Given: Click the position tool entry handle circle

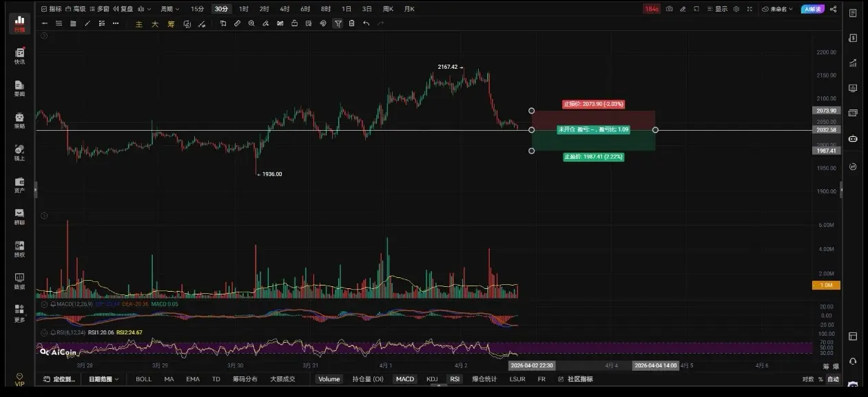Looking at the screenshot, I should 531,130.
